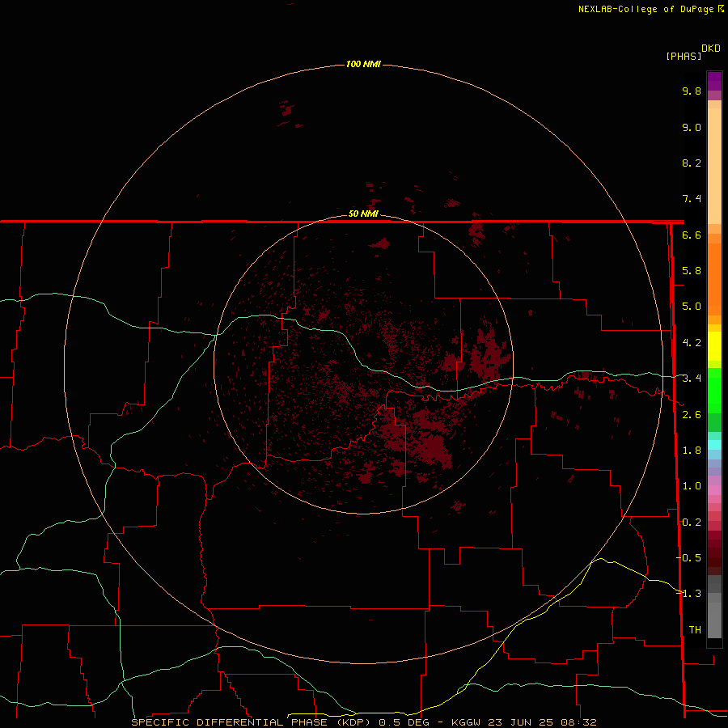Click the 3.4 legend value

[x=692, y=379]
